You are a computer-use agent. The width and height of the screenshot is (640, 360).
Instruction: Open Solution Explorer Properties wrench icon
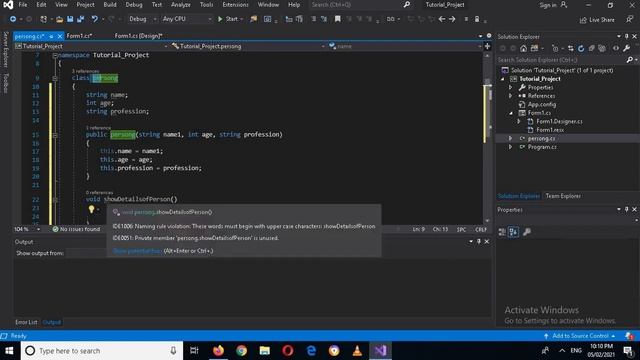click(x=627, y=48)
